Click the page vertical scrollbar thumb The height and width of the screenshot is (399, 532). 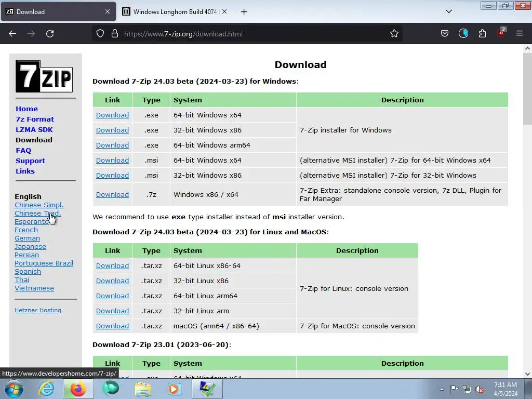click(527, 89)
